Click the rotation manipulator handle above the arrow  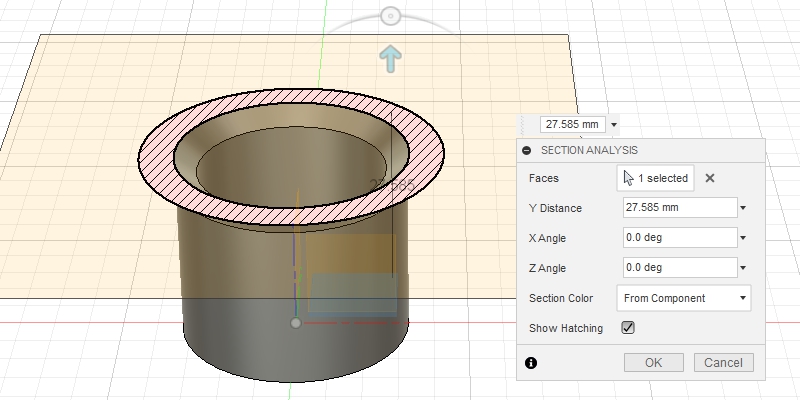(x=391, y=16)
